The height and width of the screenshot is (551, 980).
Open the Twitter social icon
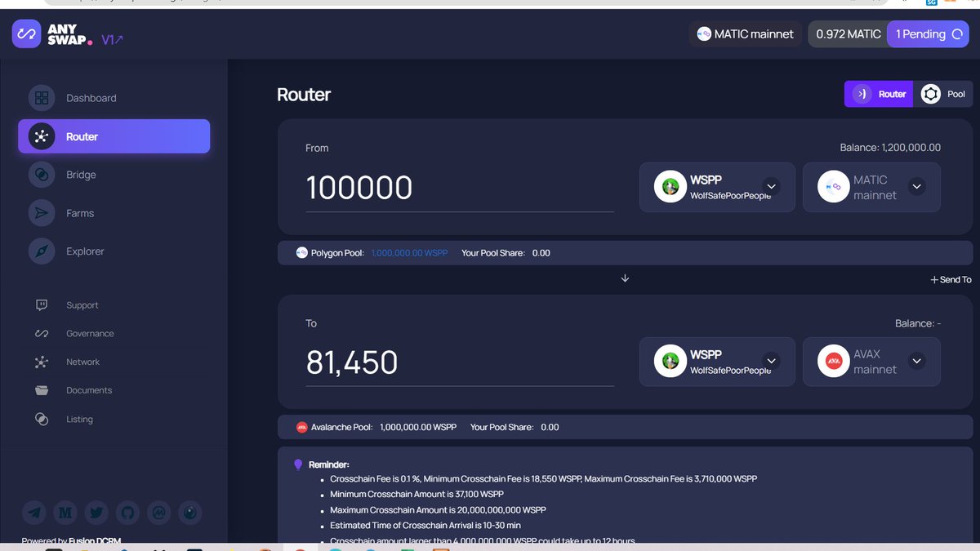tap(96, 513)
